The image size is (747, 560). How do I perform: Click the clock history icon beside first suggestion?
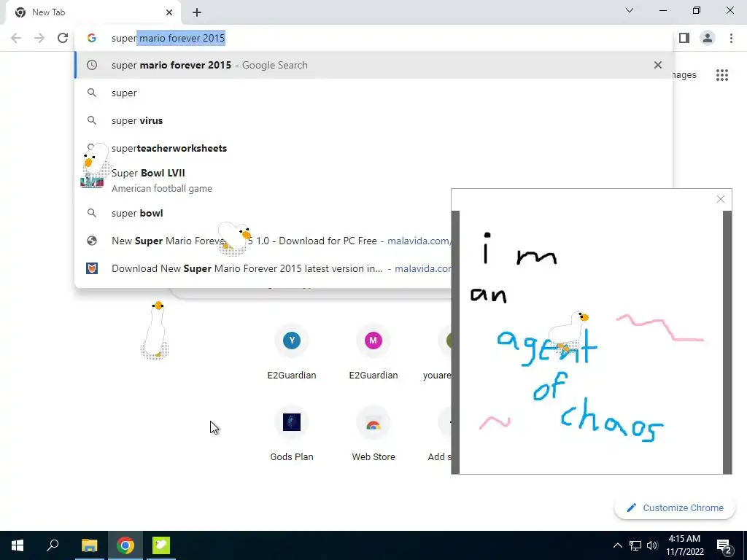(x=92, y=65)
